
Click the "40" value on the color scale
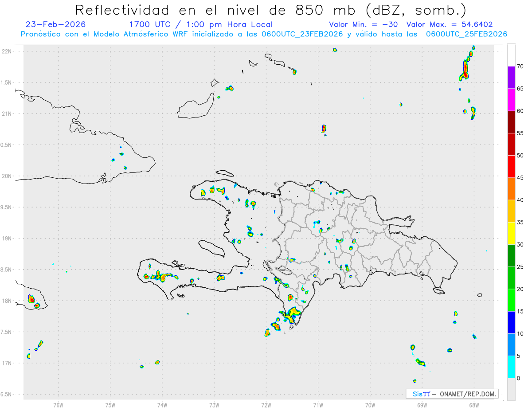tap(520, 200)
